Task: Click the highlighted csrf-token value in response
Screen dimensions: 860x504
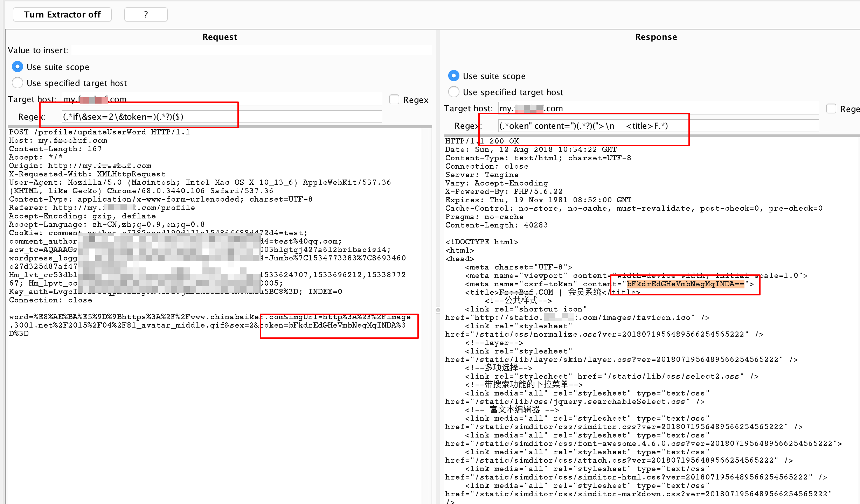Action: click(685, 284)
